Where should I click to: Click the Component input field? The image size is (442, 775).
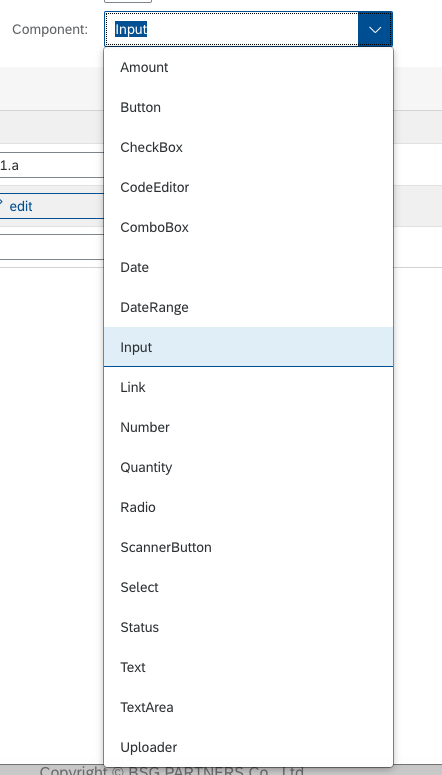231,29
